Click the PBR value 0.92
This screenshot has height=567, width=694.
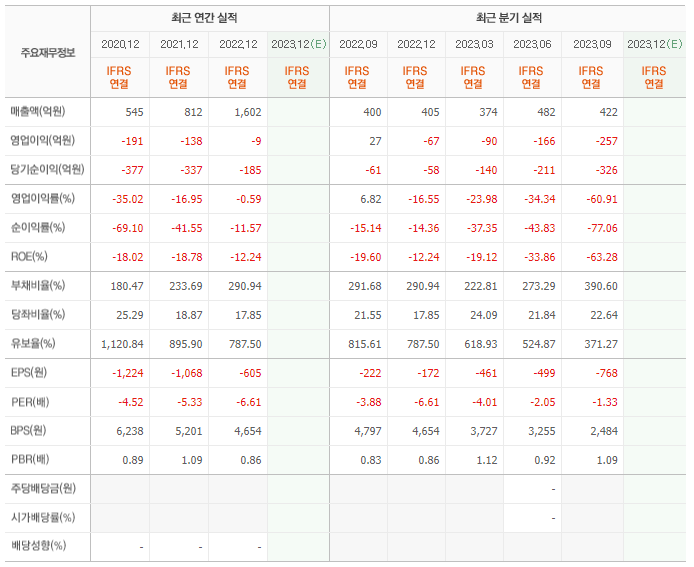point(545,460)
